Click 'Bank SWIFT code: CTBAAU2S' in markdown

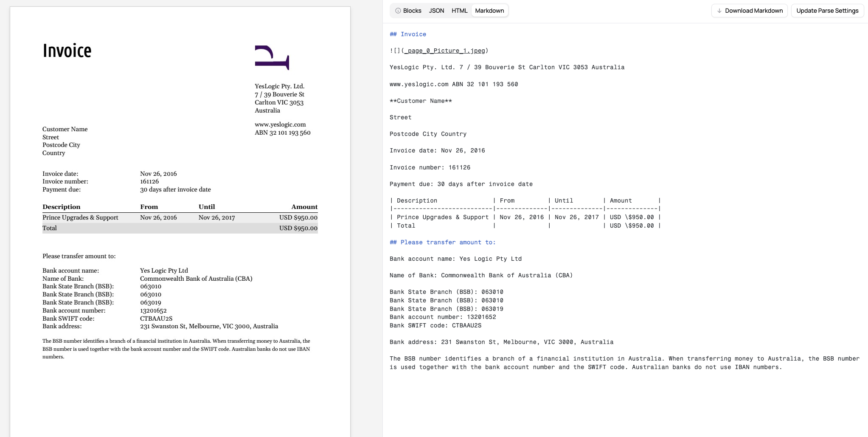(435, 325)
